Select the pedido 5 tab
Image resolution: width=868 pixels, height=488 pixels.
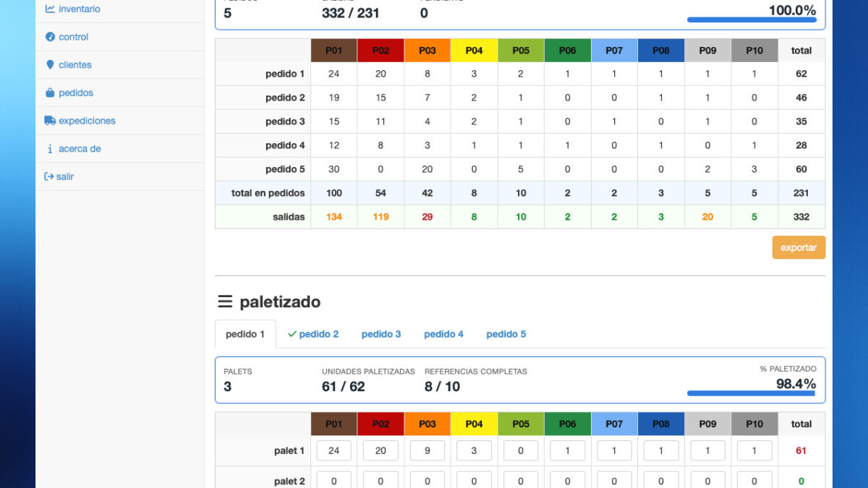point(506,334)
